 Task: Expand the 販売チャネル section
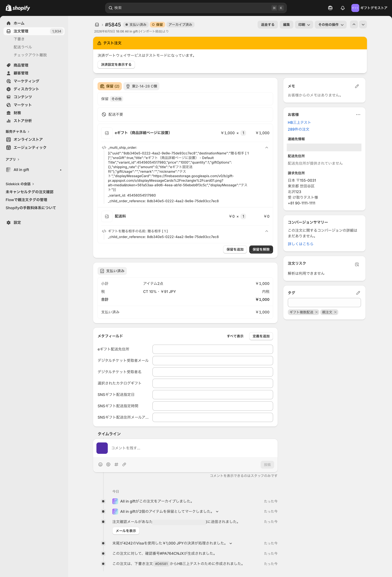(x=17, y=131)
